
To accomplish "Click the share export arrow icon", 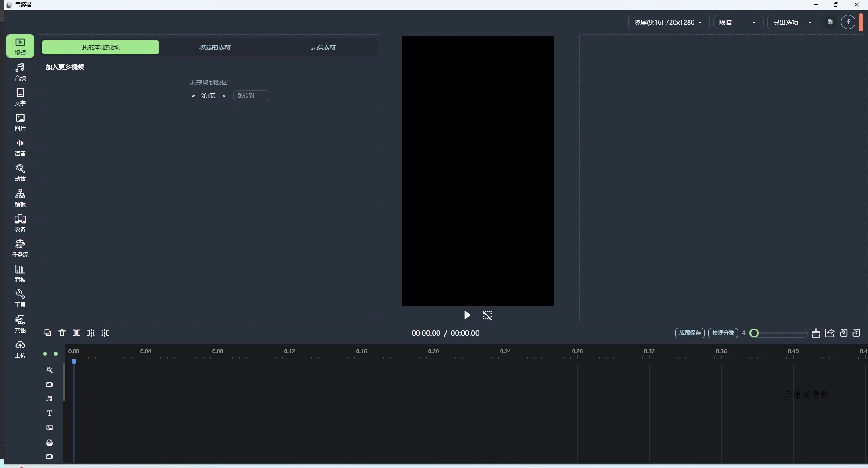I will click(x=830, y=333).
